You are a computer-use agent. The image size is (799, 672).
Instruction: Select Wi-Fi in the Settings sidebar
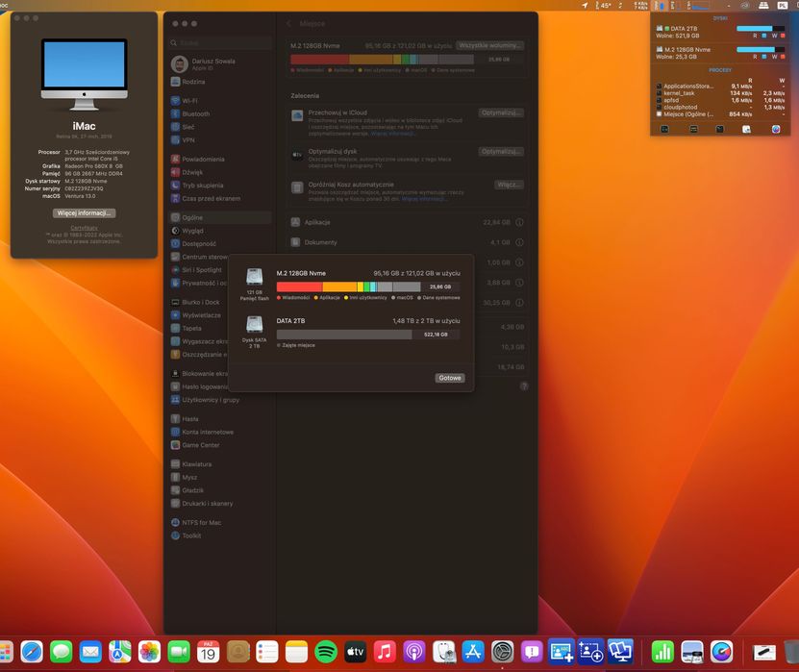(x=220, y=101)
